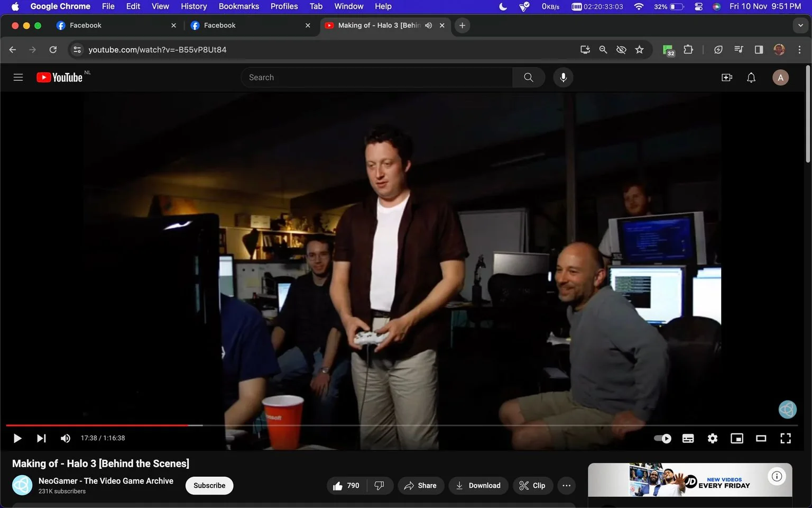This screenshot has height=508, width=812.
Task: Open the Apple menu
Action: pyautogui.click(x=15, y=6)
